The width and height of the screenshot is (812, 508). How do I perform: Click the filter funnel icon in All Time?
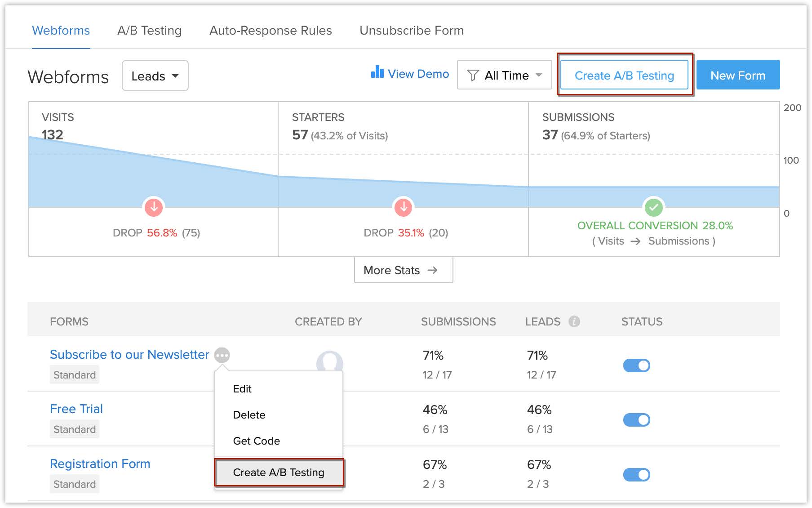[x=473, y=76]
